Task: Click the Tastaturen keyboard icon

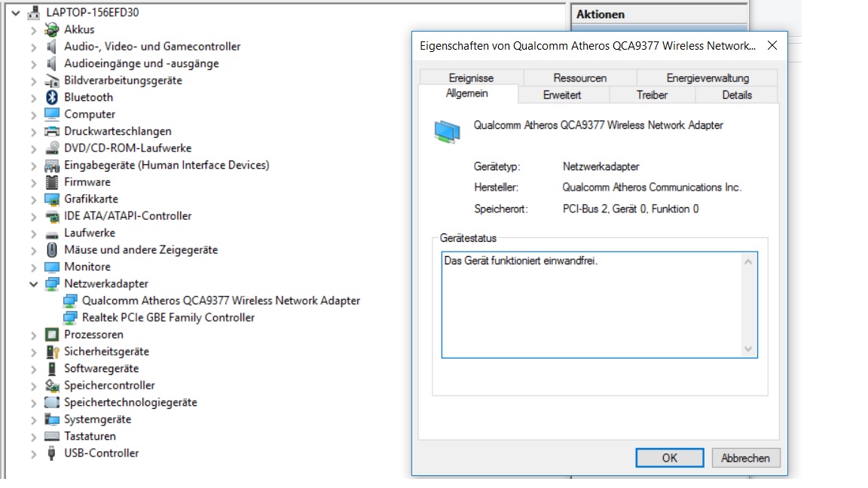Action: coord(51,437)
